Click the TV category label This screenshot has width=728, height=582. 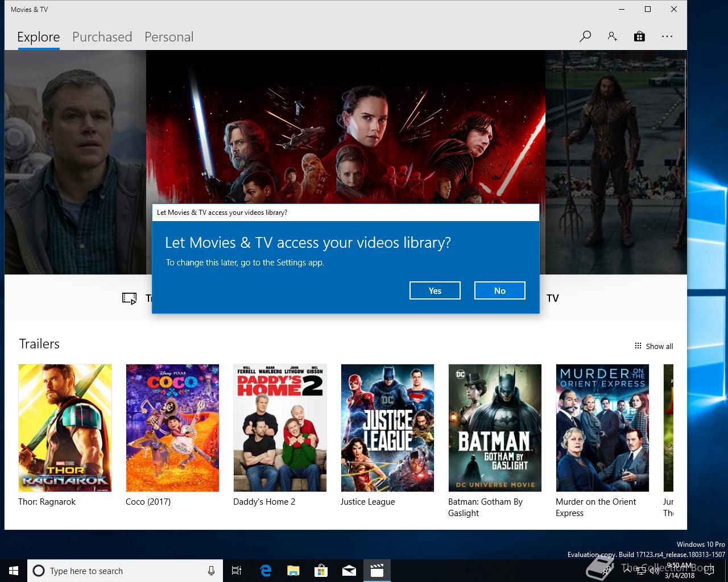(552, 298)
